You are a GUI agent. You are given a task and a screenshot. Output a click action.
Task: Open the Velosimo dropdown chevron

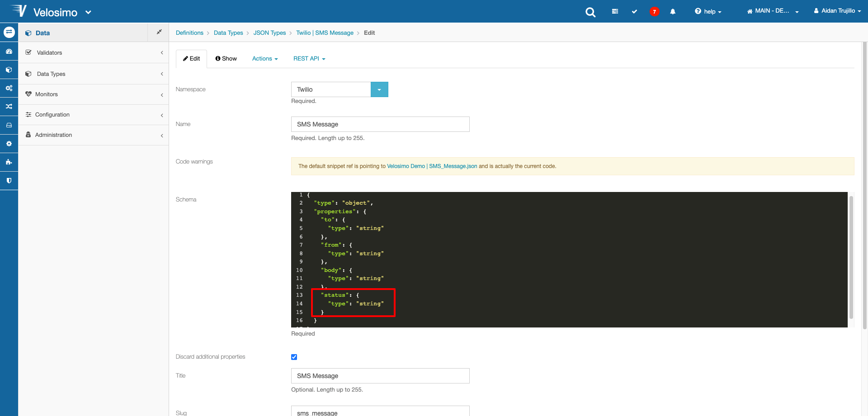pyautogui.click(x=88, y=12)
